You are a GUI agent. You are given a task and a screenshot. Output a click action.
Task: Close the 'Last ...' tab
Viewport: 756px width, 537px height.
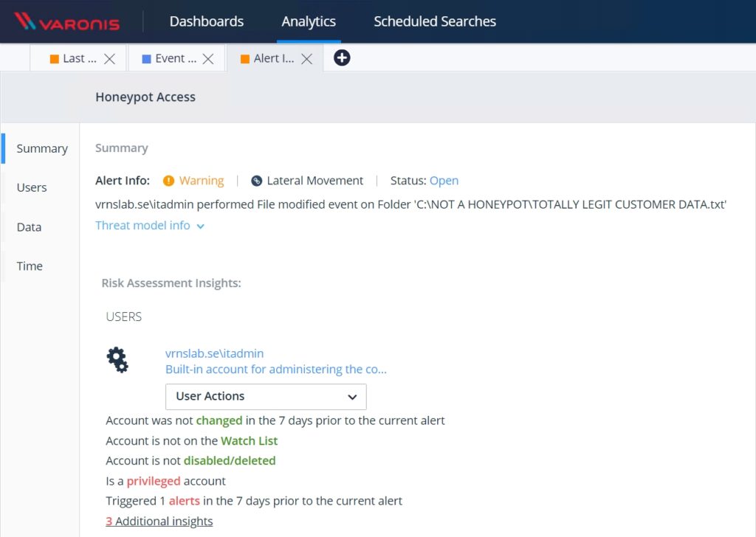(110, 59)
